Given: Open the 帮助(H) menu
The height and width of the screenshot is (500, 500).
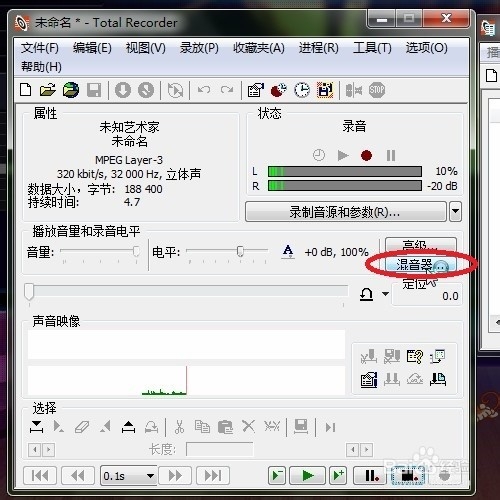Looking at the screenshot, I should (x=41, y=67).
